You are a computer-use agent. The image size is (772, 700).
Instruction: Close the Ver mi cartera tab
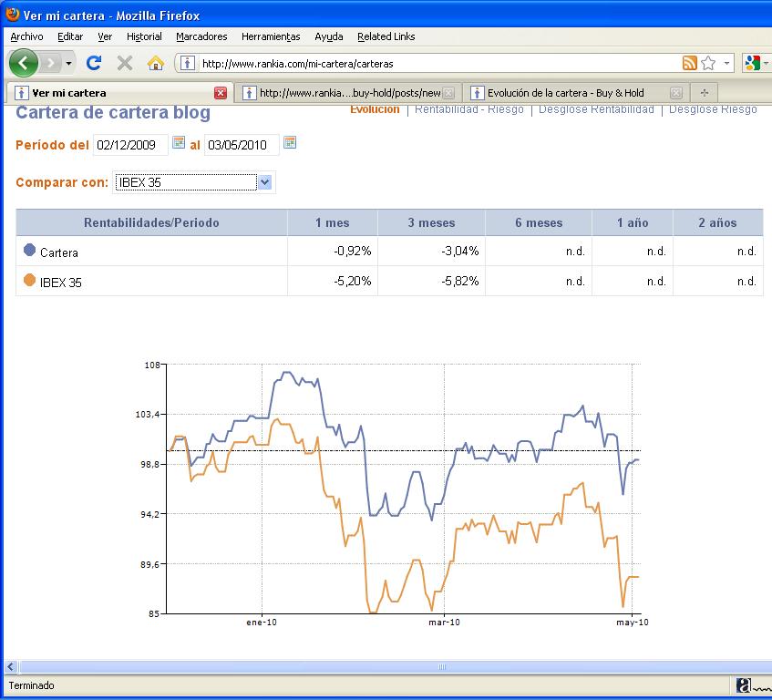pos(221,93)
